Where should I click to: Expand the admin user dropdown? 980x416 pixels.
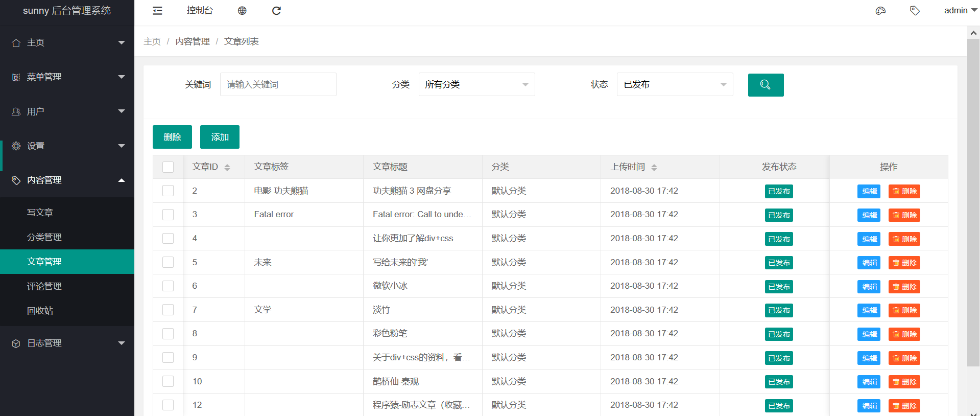pos(960,11)
